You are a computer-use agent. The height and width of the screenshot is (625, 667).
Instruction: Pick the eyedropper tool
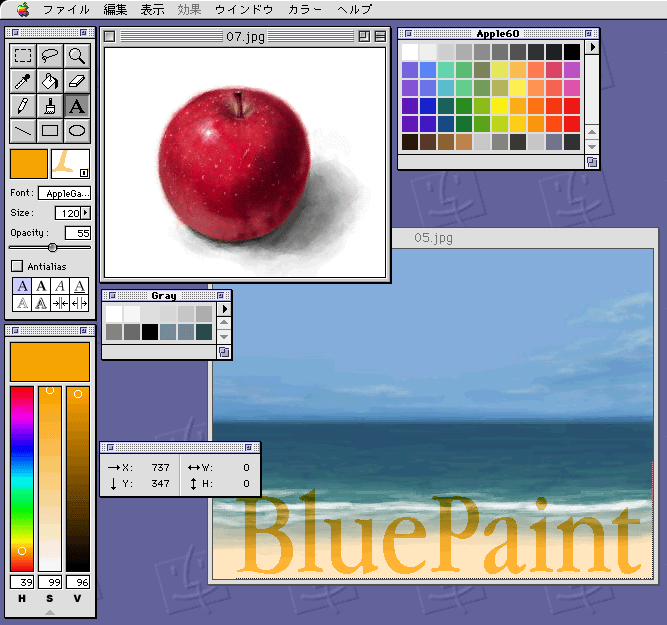23,81
